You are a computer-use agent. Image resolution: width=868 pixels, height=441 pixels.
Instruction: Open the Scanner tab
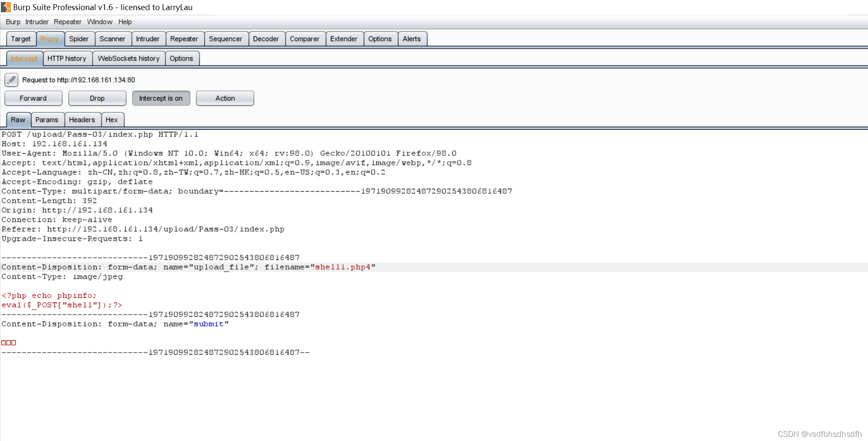[x=113, y=39]
